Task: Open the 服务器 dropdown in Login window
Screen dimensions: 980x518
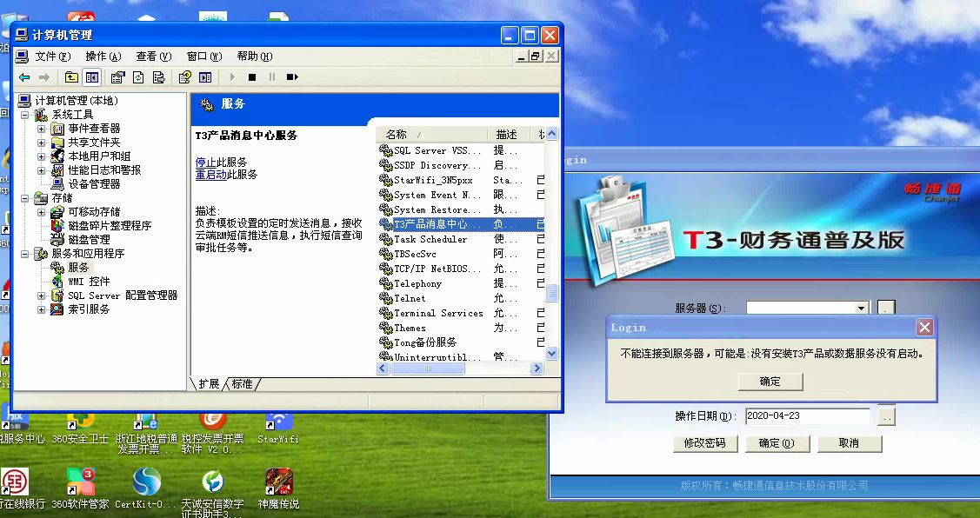Action: pyautogui.click(x=861, y=308)
